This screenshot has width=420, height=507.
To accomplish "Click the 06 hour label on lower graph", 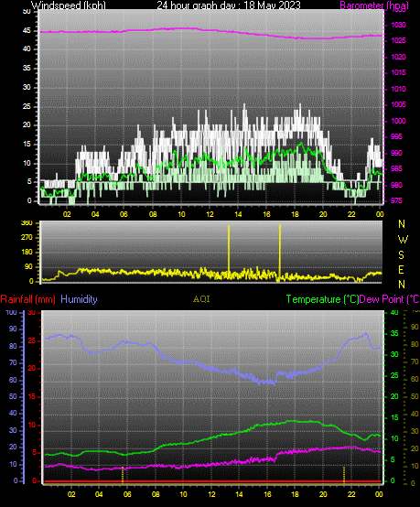I will click(x=127, y=494).
